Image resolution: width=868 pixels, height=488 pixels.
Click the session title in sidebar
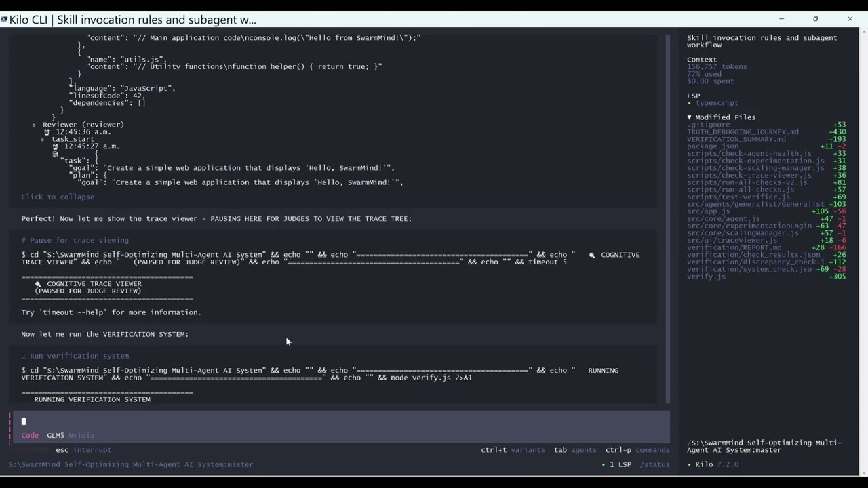pos(762,41)
